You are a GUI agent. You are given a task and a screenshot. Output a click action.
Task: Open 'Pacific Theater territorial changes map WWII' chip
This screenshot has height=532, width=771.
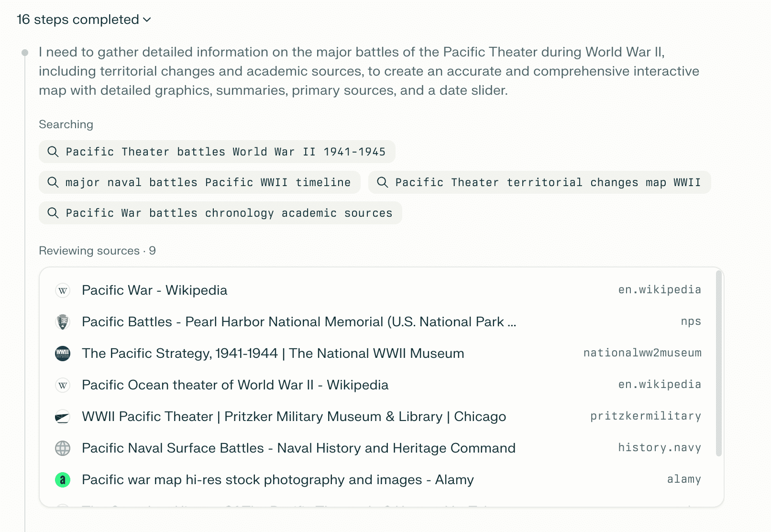click(x=540, y=182)
